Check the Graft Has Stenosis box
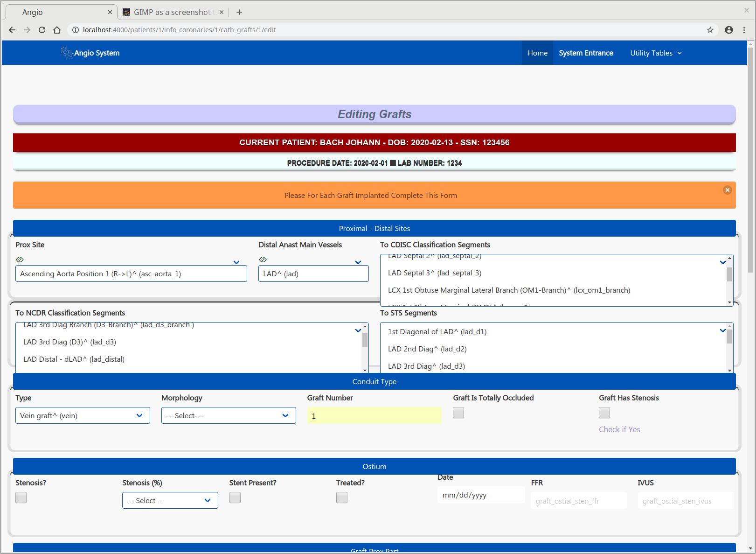756x554 pixels. click(x=604, y=413)
